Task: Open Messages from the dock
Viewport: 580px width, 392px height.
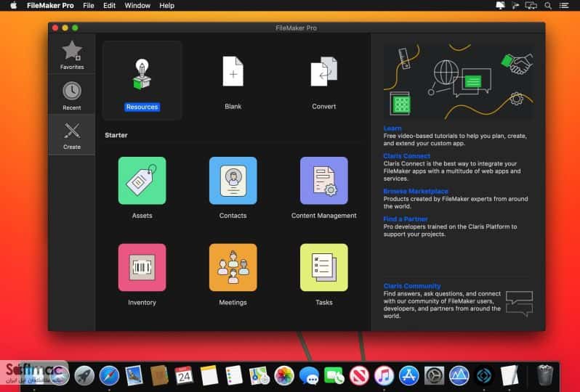Action: (309, 376)
